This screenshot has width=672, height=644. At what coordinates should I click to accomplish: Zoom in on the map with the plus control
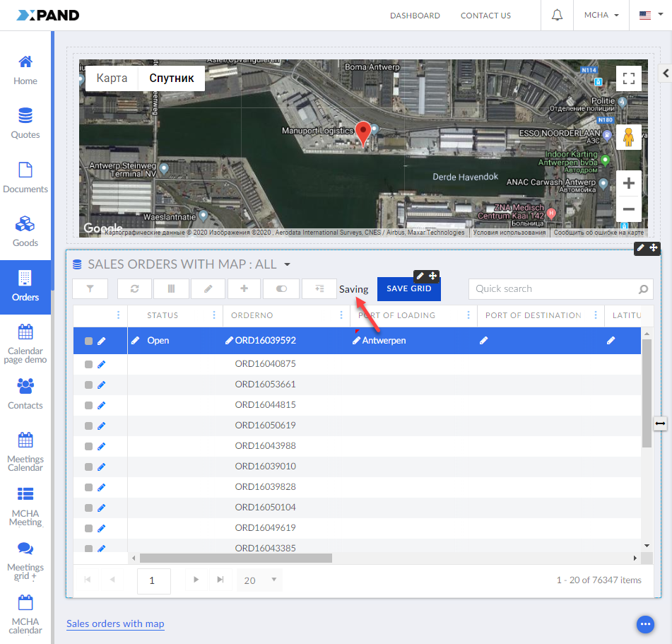(628, 182)
